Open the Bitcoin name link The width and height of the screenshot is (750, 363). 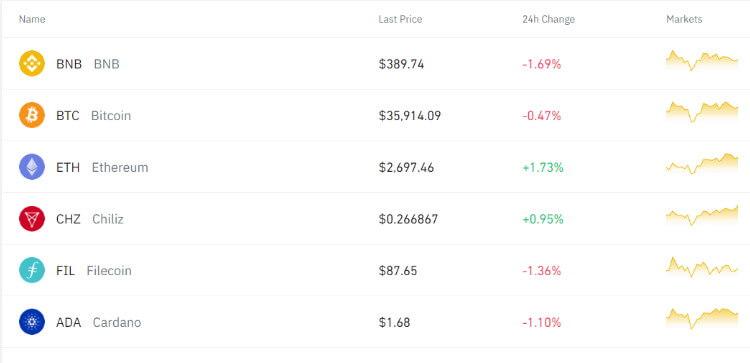tap(110, 116)
